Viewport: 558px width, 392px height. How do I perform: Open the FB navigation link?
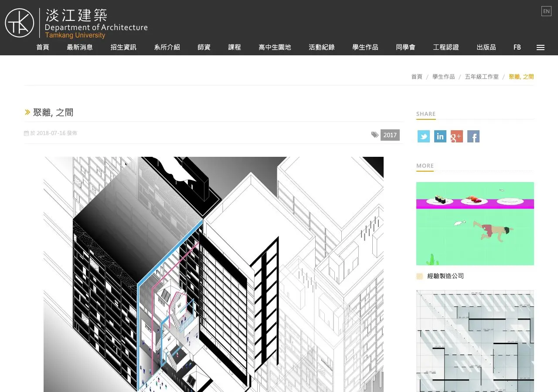tap(517, 47)
